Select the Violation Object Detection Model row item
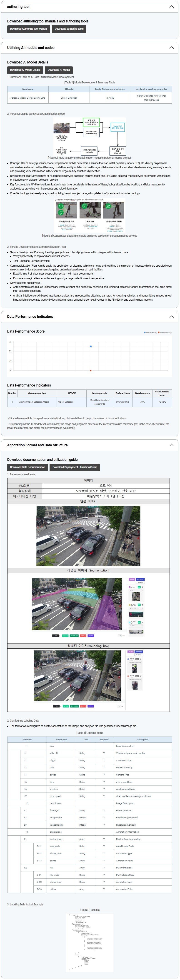The image size is (180, 980). (x=34, y=402)
